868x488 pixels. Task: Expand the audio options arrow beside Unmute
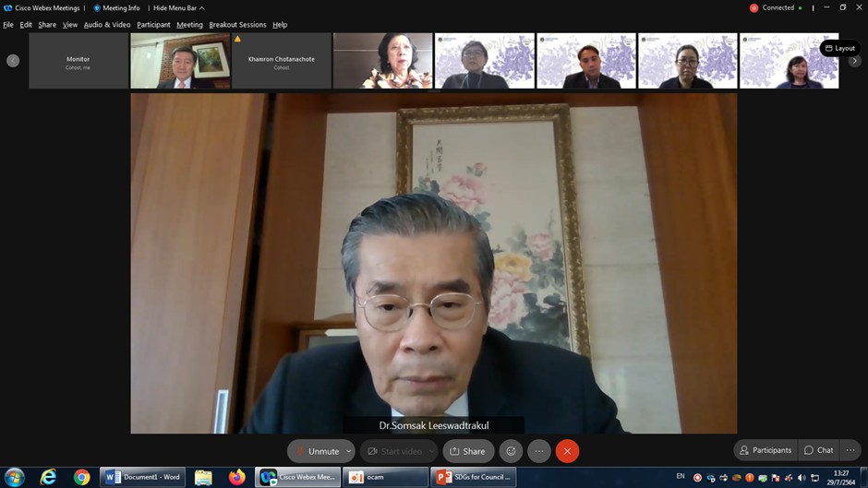(349, 451)
